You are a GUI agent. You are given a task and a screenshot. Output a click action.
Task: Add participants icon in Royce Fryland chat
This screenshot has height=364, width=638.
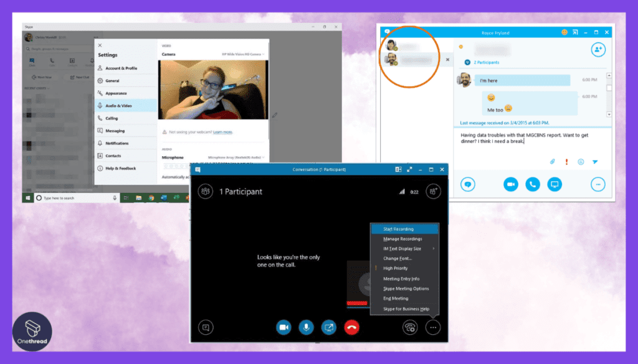tap(598, 50)
